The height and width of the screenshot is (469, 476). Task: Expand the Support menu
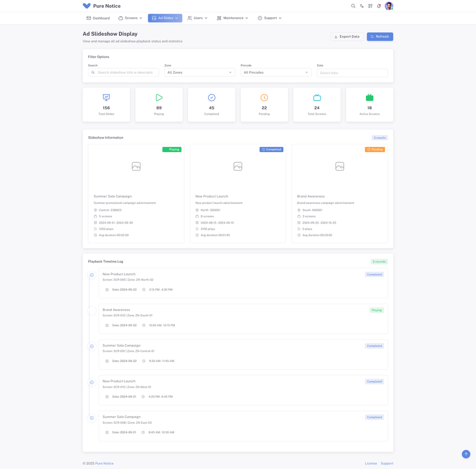(270, 18)
